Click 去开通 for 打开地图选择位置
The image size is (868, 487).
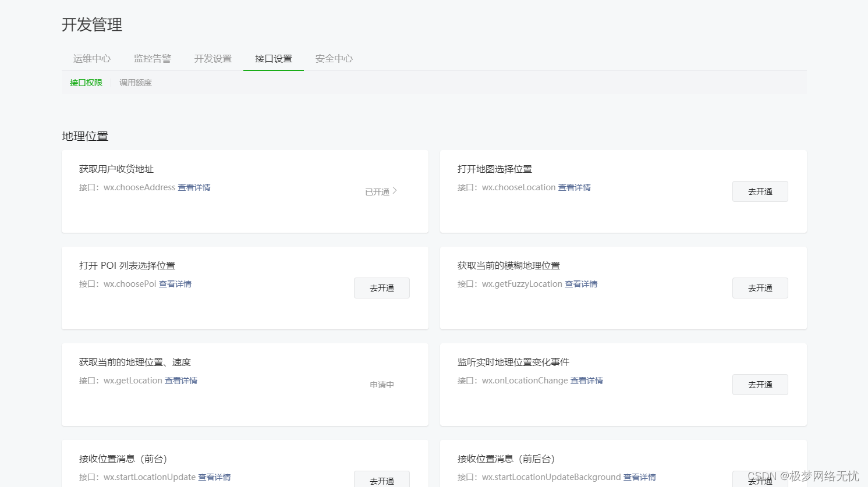point(760,191)
